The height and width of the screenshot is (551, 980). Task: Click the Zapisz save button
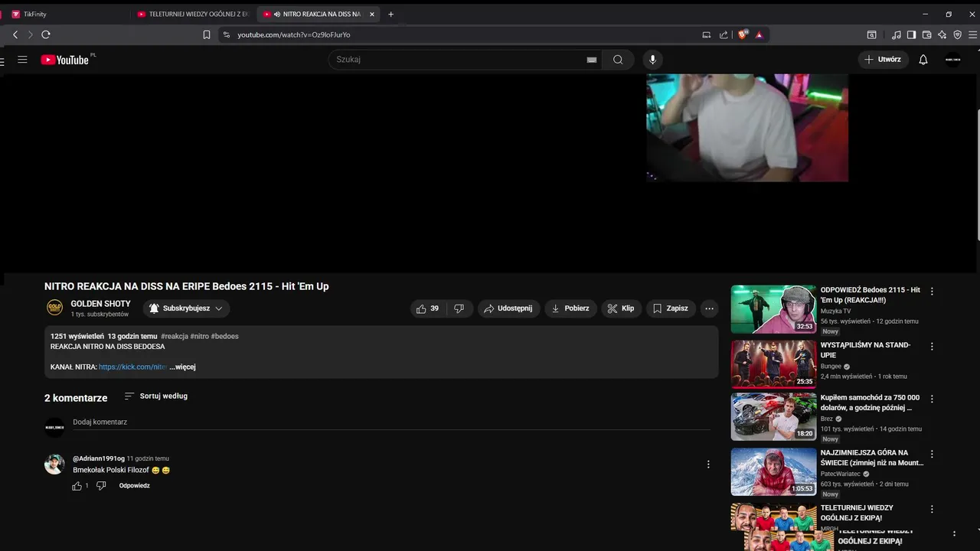671,308
